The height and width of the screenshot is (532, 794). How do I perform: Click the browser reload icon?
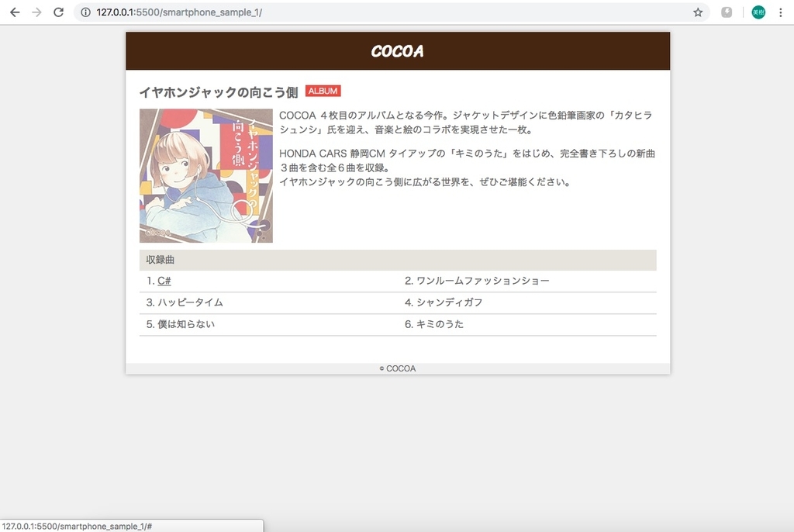[x=58, y=12]
